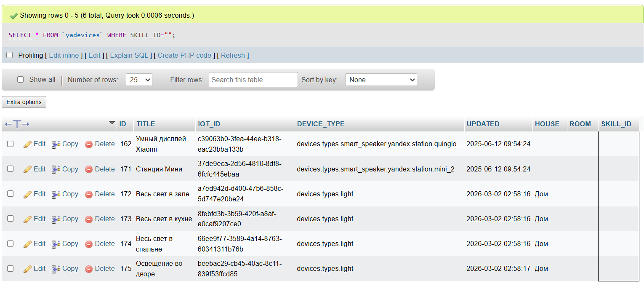Viewport: 644px width, 289px height.
Task: Sort table by the DEVICE_TYPE column header
Action: [x=320, y=124]
